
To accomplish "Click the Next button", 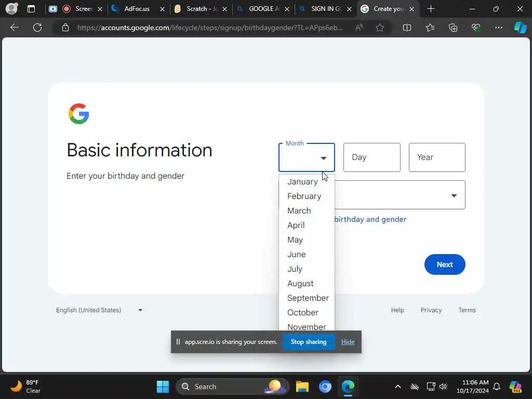I will pos(445,264).
